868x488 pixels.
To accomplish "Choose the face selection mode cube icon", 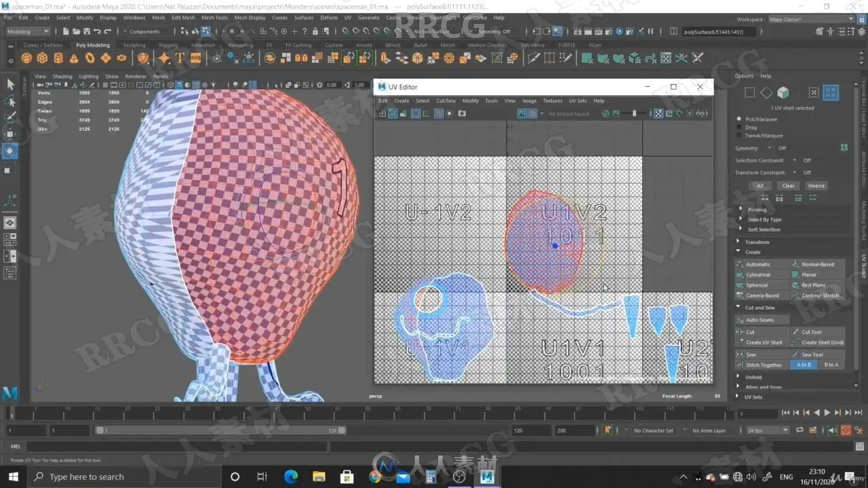I will coord(783,93).
